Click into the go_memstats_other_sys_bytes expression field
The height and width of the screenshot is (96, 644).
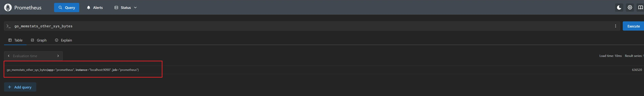point(300,26)
